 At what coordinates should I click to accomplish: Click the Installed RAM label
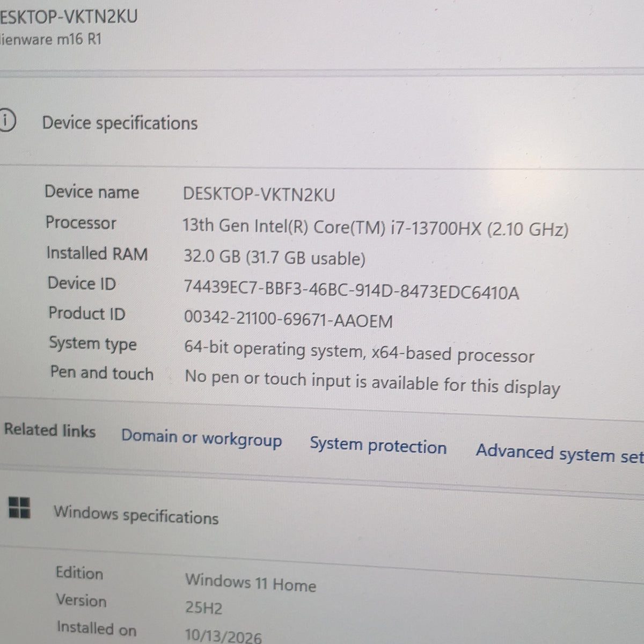(97, 253)
